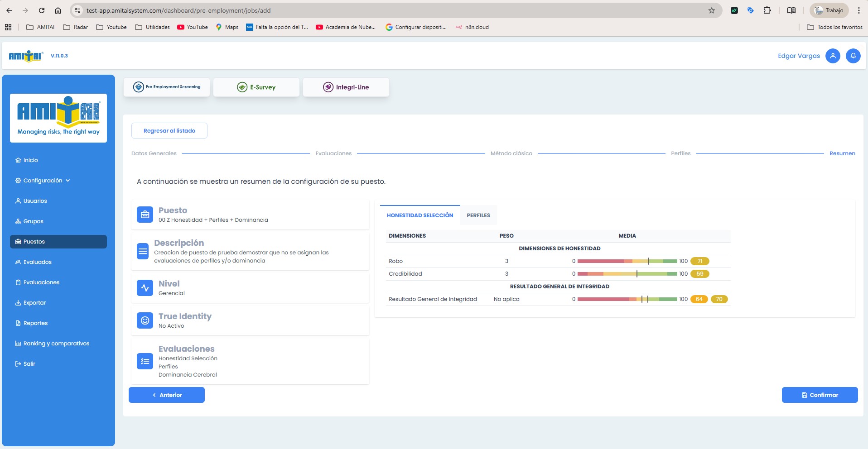Click the Evaluaciones checklist icon
The width and height of the screenshot is (868, 449).
[x=145, y=361]
